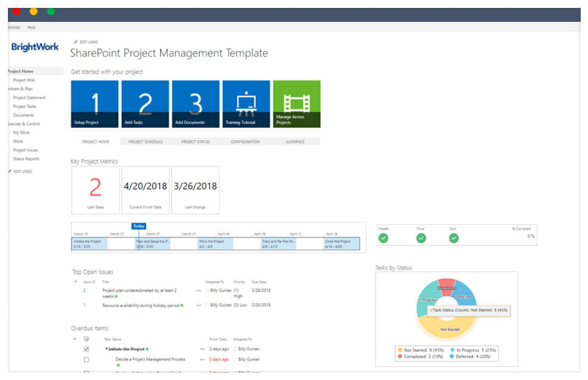This screenshot has height=380, width=588.
Task: Open the Manage Across Projects film tile
Action: tap(296, 104)
